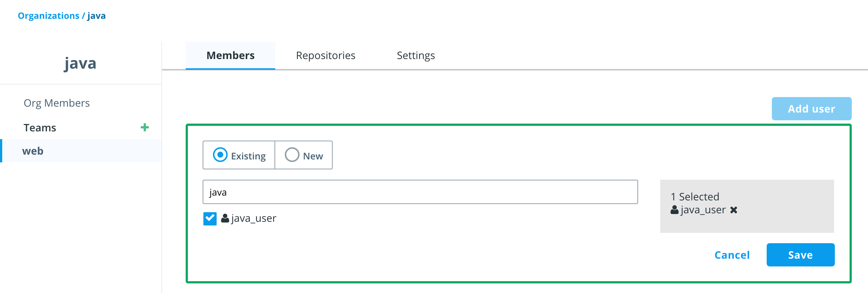The width and height of the screenshot is (868, 293).
Task: Add a new team with plus icon
Action: coord(145,127)
